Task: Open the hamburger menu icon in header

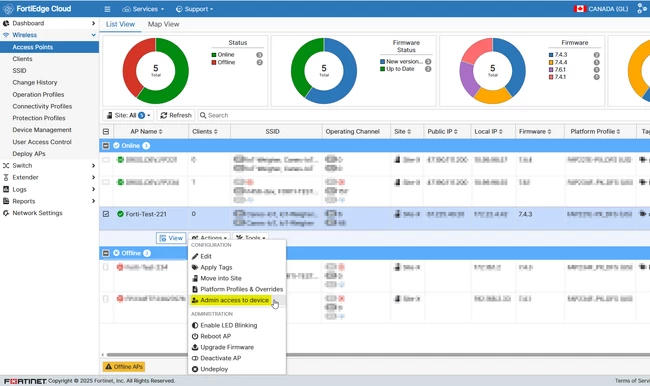Action: (107, 9)
